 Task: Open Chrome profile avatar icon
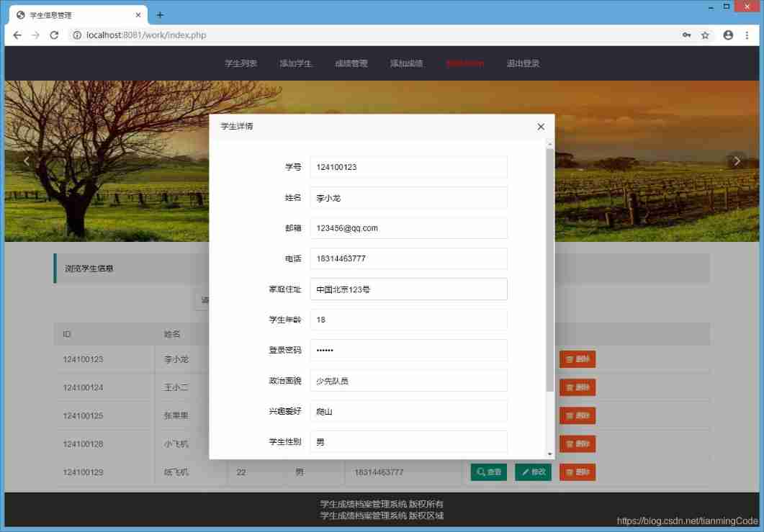[728, 35]
